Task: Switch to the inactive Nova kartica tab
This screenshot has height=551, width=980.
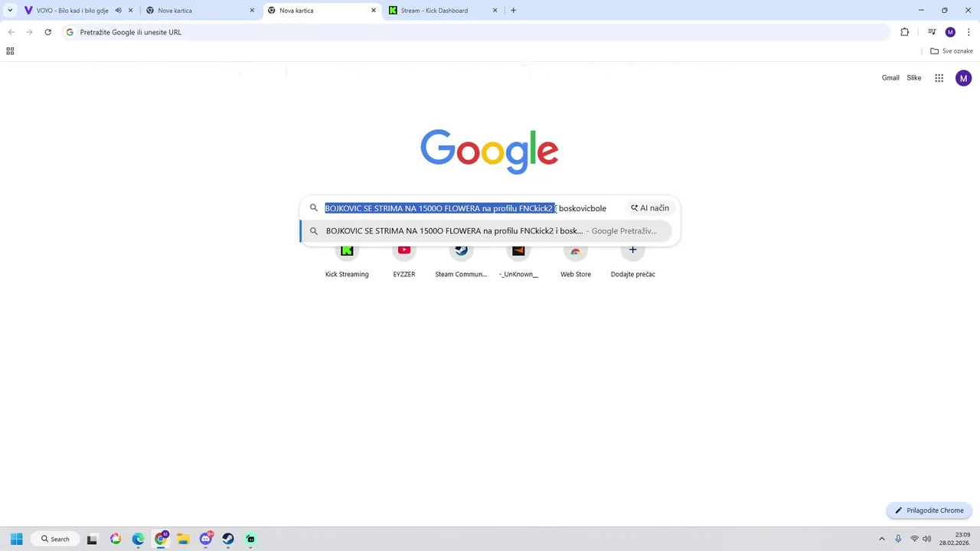Action: pos(201,11)
